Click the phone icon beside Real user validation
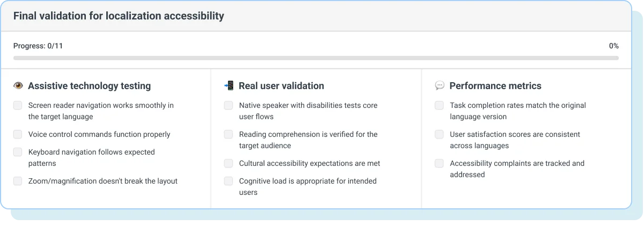The image size is (644, 247). [x=229, y=86]
